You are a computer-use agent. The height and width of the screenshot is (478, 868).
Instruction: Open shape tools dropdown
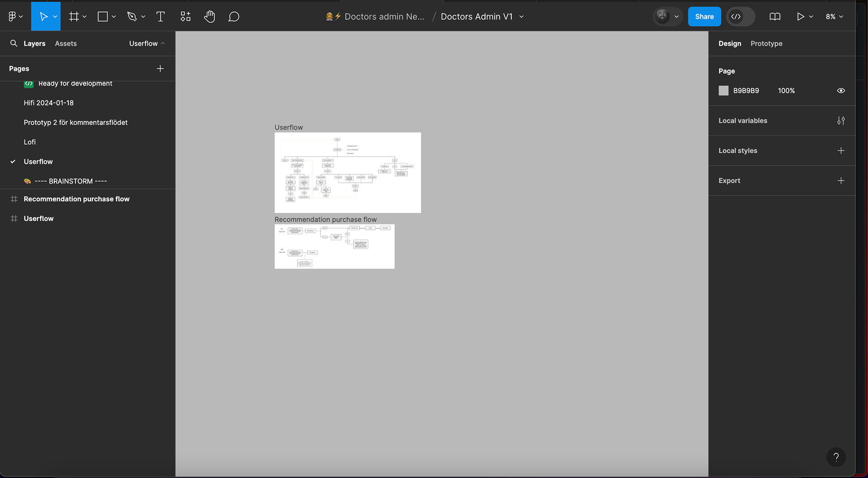pyautogui.click(x=113, y=17)
